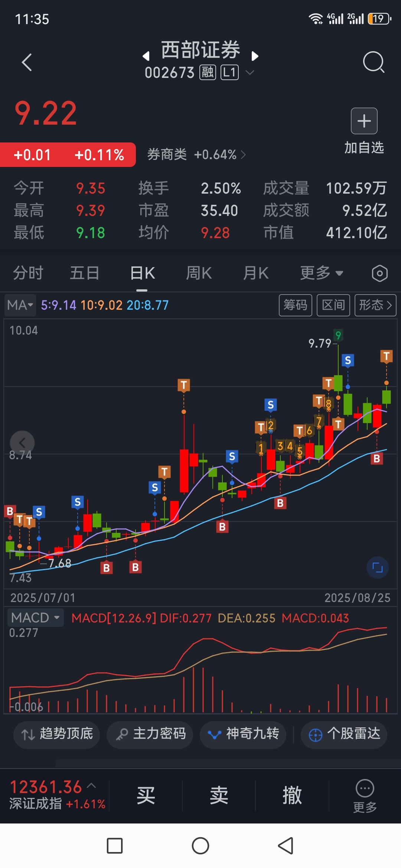Tap Android home circle button
The image size is (401, 868).
200,846
